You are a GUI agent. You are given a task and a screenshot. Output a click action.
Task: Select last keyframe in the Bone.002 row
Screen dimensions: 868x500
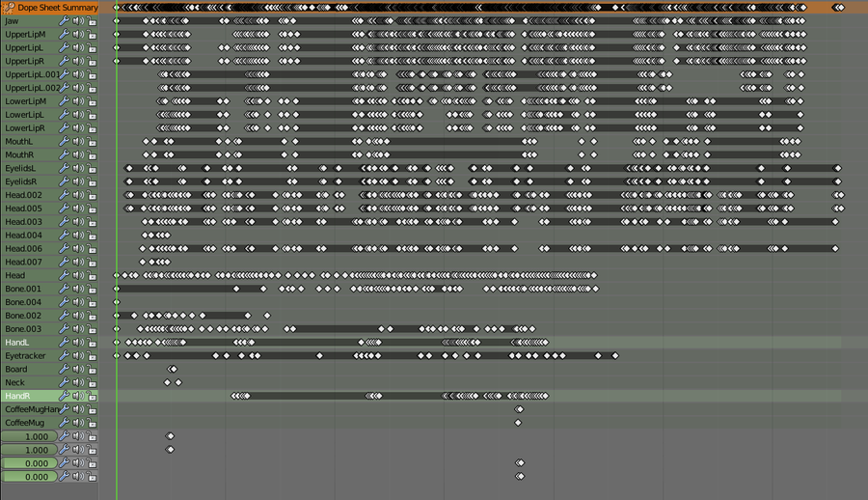click(x=267, y=316)
